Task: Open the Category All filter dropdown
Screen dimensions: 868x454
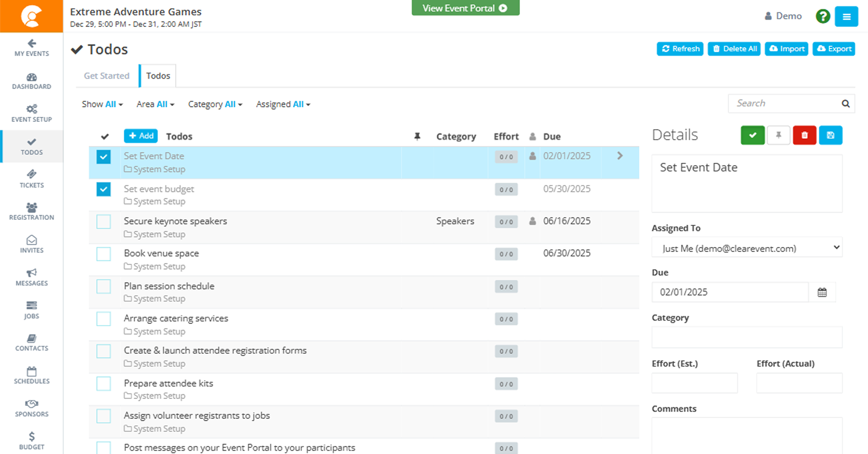Action: pos(215,104)
